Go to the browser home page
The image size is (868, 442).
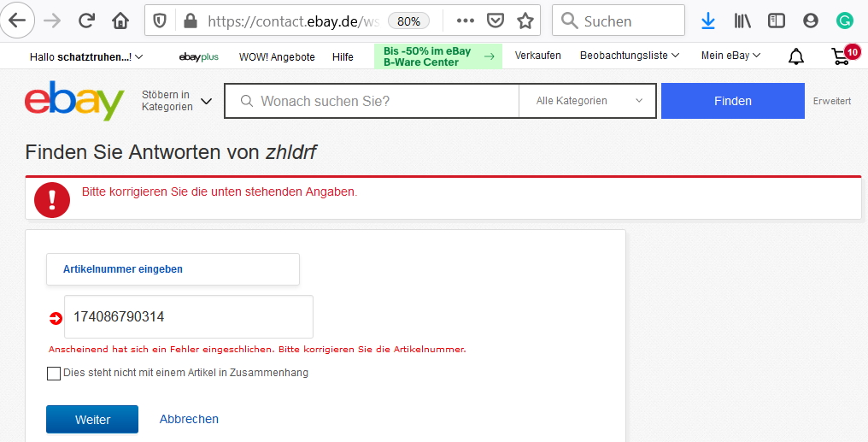tap(120, 21)
